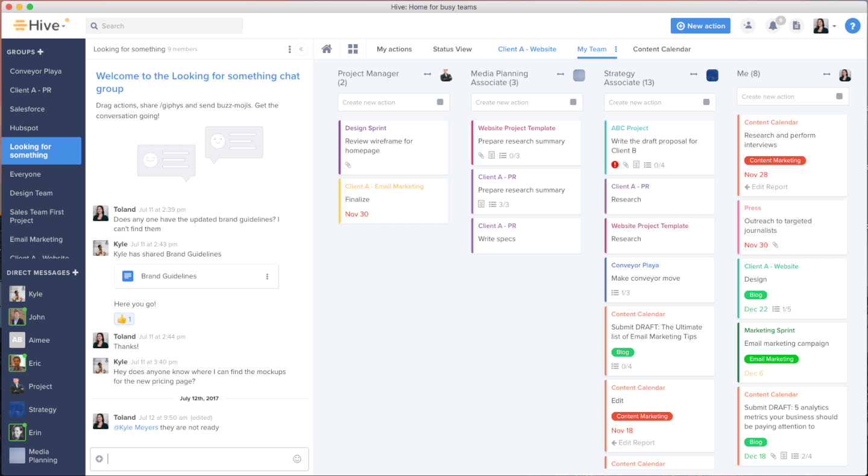
Task: Select the My Team tab
Action: (592, 49)
